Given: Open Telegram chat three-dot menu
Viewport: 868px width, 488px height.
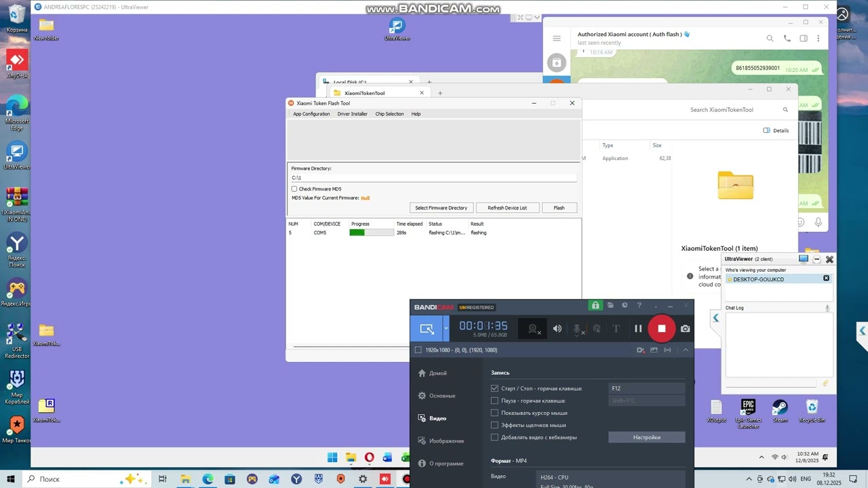Looking at the screenshot, I should (x=818, y=39).
